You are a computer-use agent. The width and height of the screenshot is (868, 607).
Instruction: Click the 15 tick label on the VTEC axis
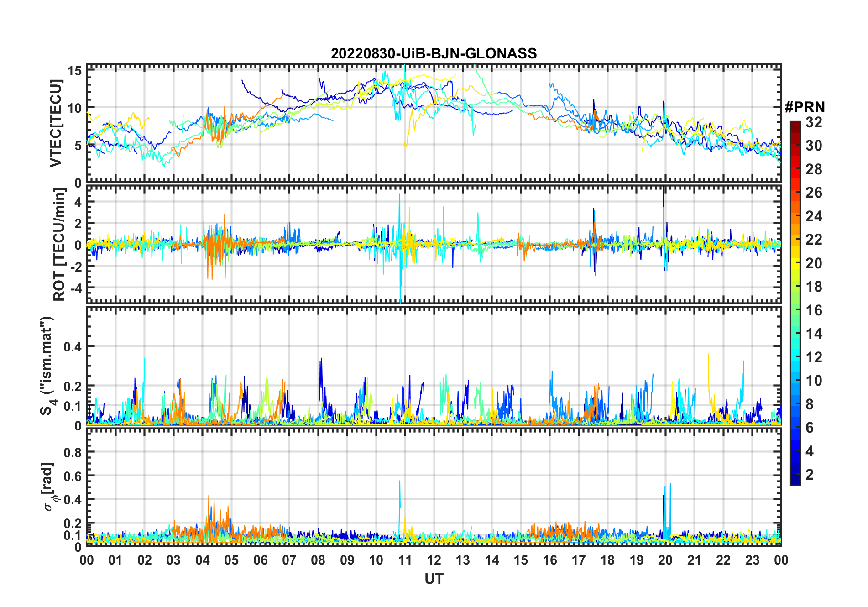point(74,71)
